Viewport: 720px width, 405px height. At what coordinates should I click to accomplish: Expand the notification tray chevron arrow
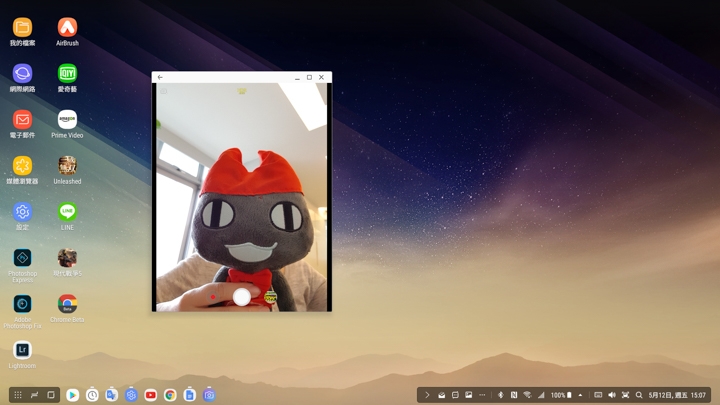point(427,395)
